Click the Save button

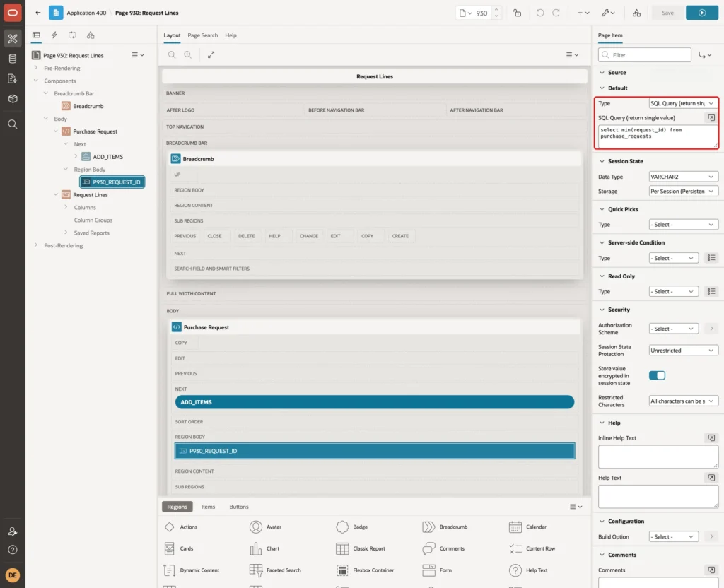tap(667, 13)
